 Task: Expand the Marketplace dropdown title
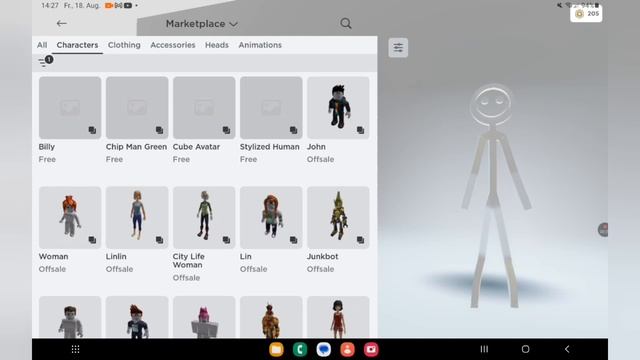pyautogui.click(x=202, y=24)
